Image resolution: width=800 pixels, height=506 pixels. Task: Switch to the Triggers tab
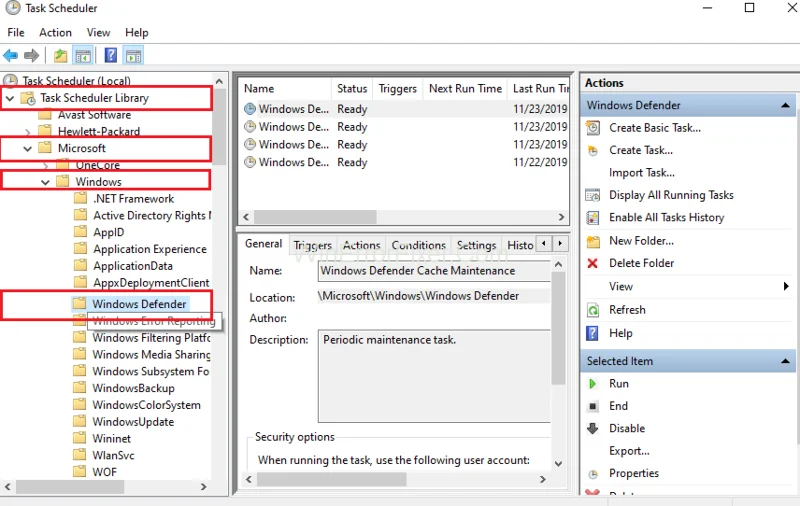(312, 245)
